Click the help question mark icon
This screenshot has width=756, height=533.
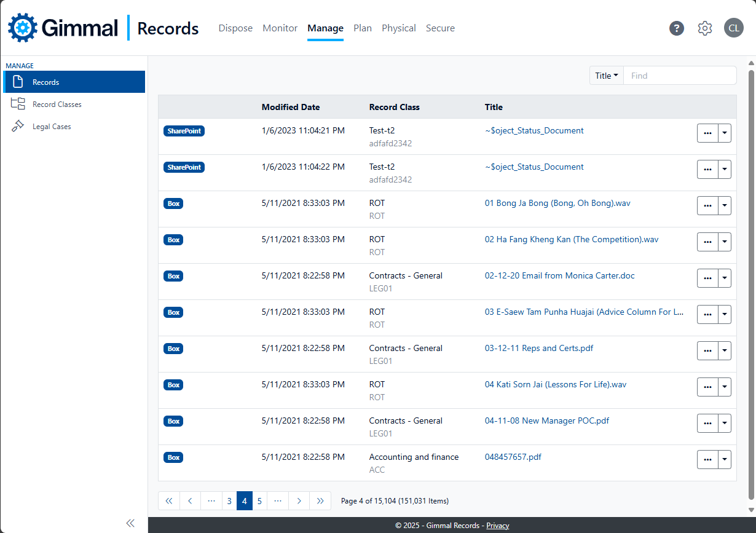tap(677, 28)
